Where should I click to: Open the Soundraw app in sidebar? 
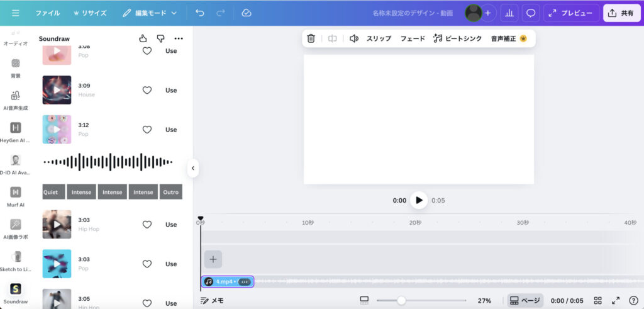pos(16,289)
